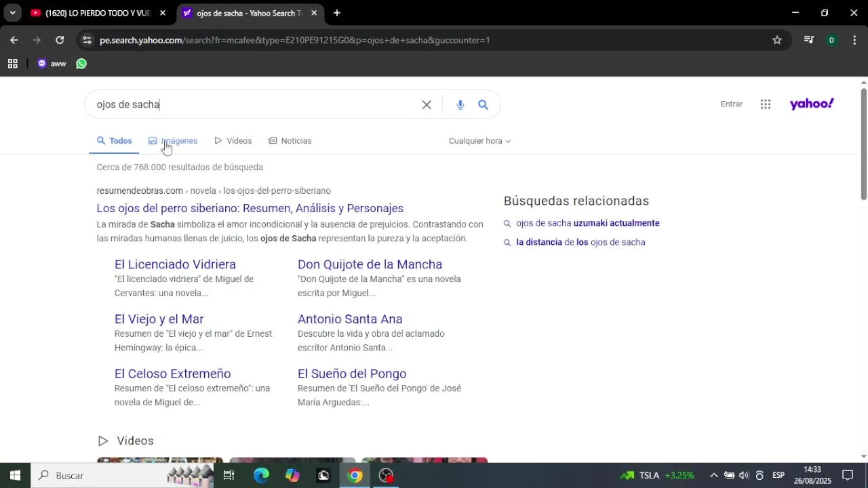This screenshot has height=488, width=868.
Task: Clear the search box with the X icon
Action: pos(427,104)
